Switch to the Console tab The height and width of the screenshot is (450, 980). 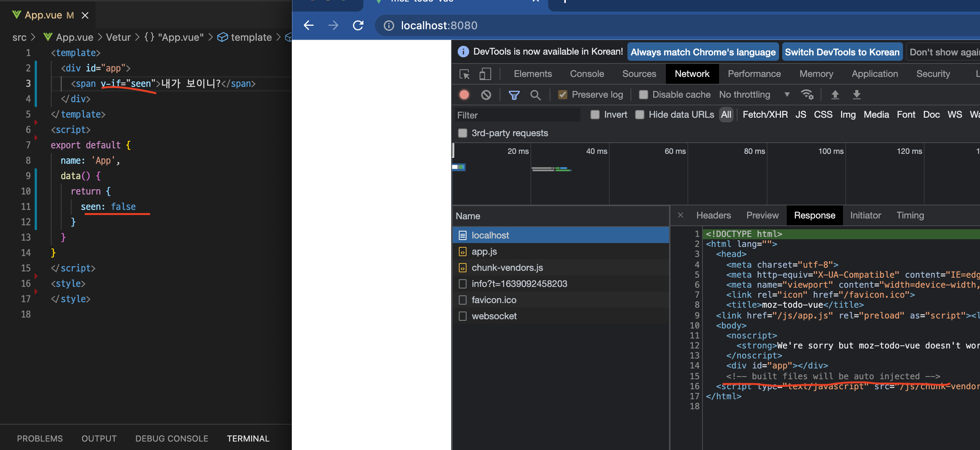click(587, 74)
